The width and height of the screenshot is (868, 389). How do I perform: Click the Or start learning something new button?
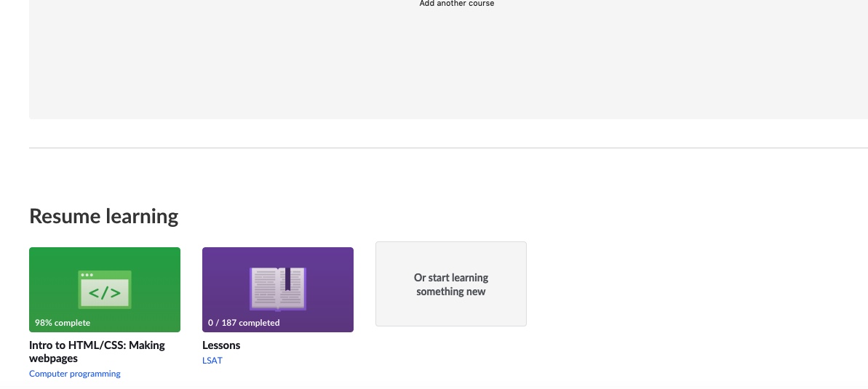tap(451, 284)
